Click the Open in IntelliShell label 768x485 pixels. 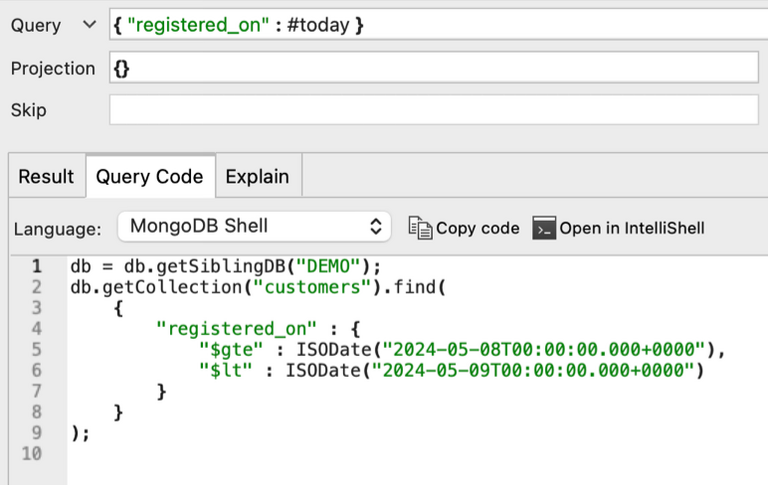(x=631, y=228)
